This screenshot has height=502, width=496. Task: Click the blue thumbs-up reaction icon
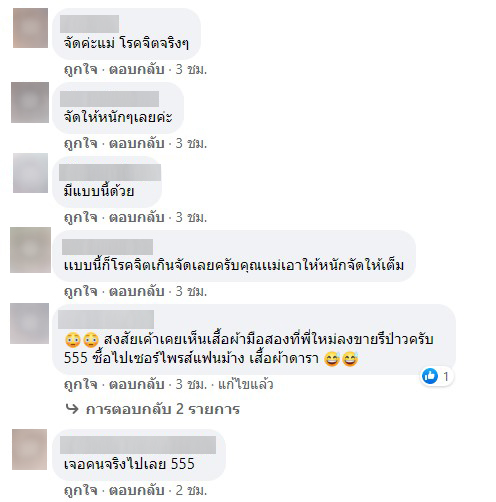(430, 376)
